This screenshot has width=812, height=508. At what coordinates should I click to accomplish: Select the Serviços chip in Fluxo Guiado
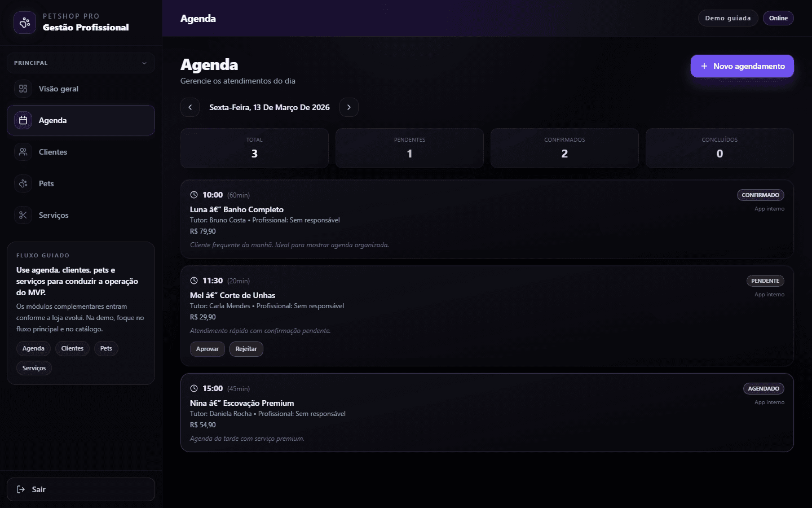pyautogui.click(x=34, y=368)
